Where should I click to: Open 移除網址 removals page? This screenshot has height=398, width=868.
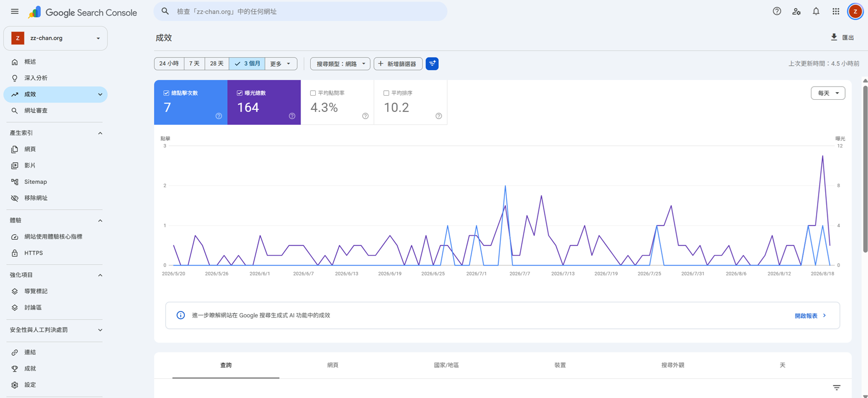[56, 198]
